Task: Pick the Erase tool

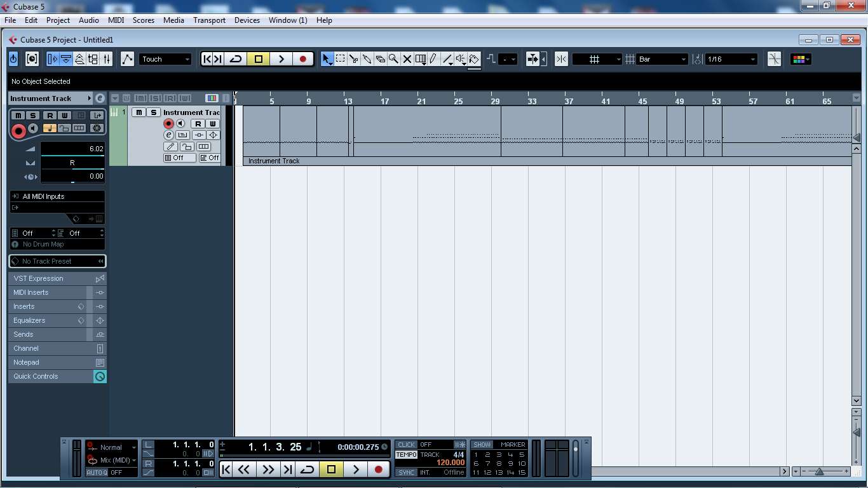Action: pos(381,59)
